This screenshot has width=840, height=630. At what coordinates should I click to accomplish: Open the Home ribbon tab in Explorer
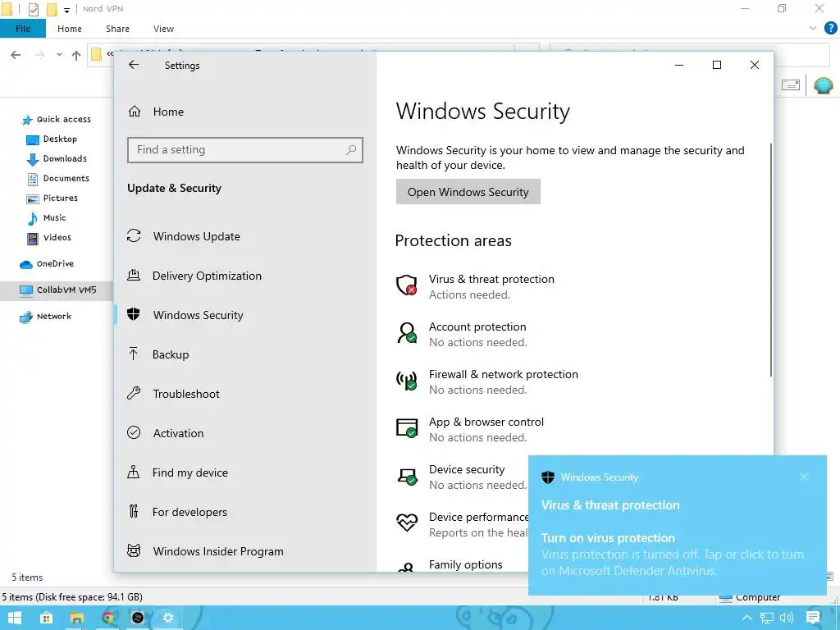coord(70,29)
